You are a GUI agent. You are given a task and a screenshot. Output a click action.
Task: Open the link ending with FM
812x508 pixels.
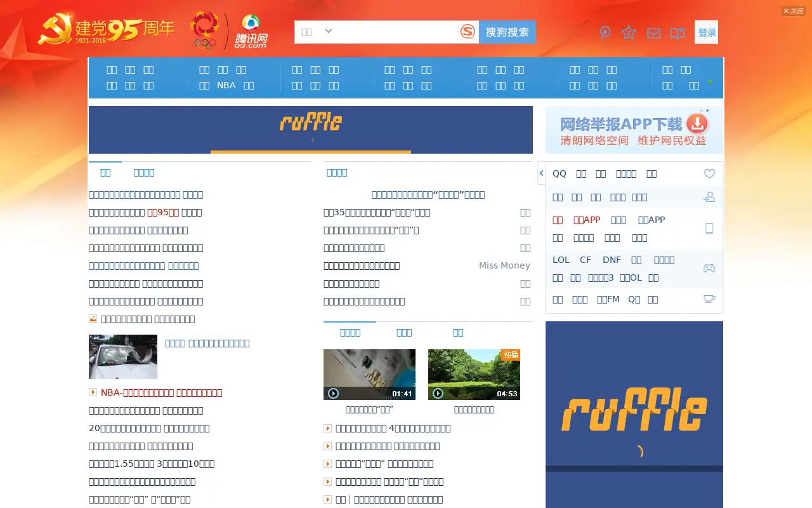(608, 299)
